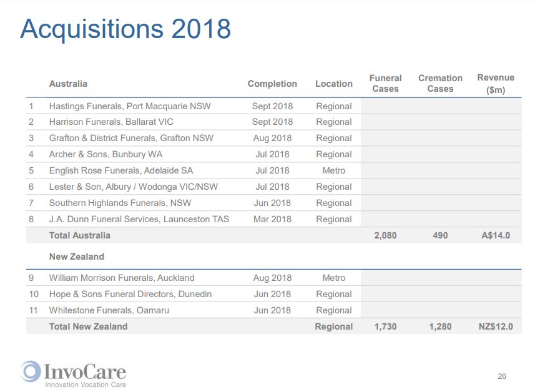
Task: Click row number "9" beside William Morrison Funerals
Action: tap(31, 278)
